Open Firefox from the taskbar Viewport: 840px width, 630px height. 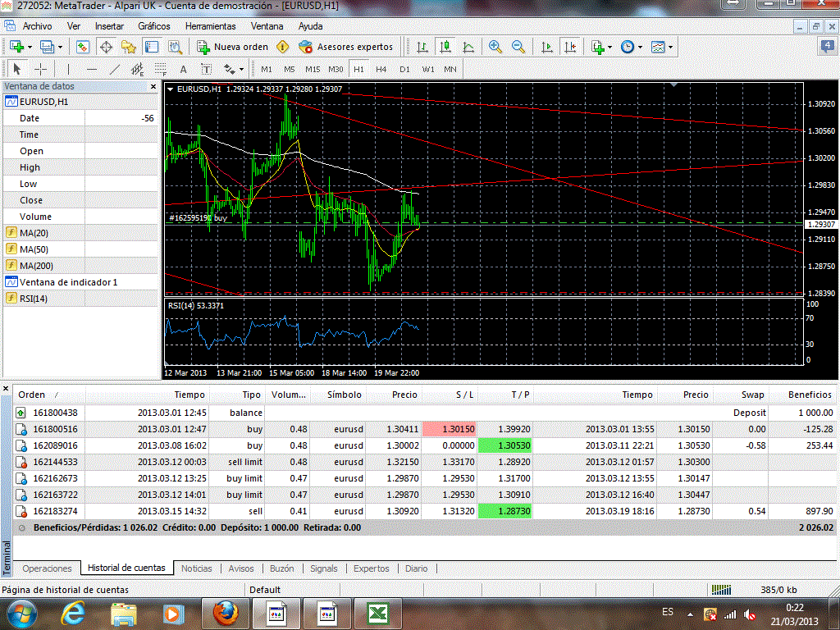tap(225, 613)
